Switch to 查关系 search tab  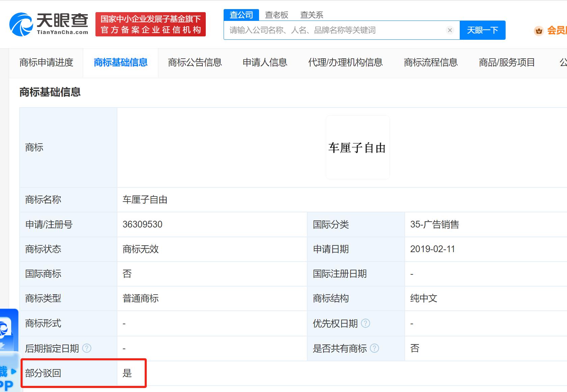(x=312, y=15)
